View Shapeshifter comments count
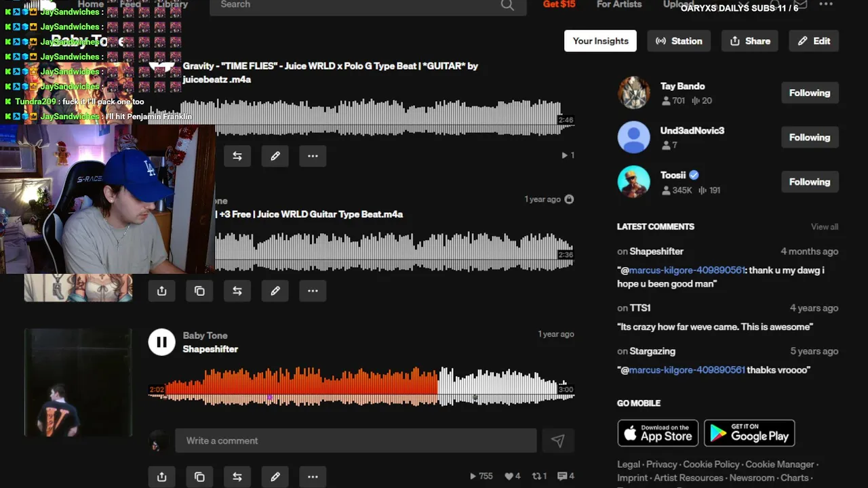This screenshot has width=868, height=488. coord(566,476)
